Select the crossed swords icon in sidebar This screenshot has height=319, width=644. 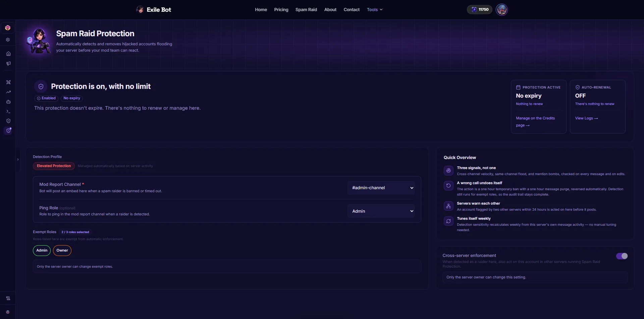click(x=8, y=82)
